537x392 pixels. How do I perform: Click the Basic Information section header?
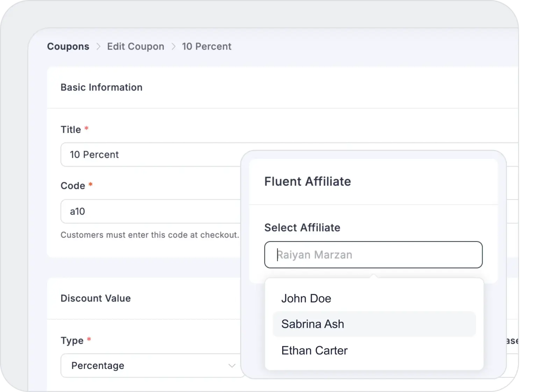click(x=101, y=87)
